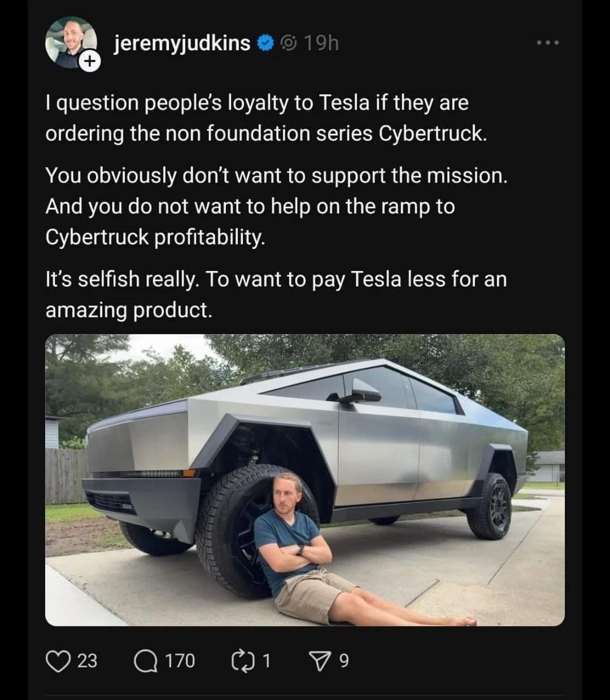Click the Threads icon beside the timestamp
The height and width of the screenshot is (700, 610).
288,43
